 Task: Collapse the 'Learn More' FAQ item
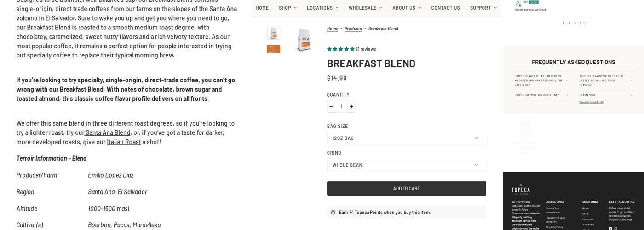click(605, 95)
